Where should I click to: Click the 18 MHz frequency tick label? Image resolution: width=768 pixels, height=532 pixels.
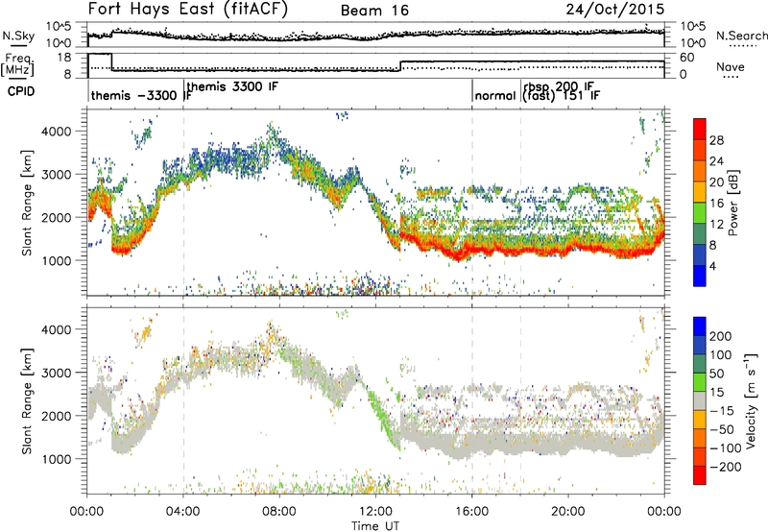click(64, 58)
